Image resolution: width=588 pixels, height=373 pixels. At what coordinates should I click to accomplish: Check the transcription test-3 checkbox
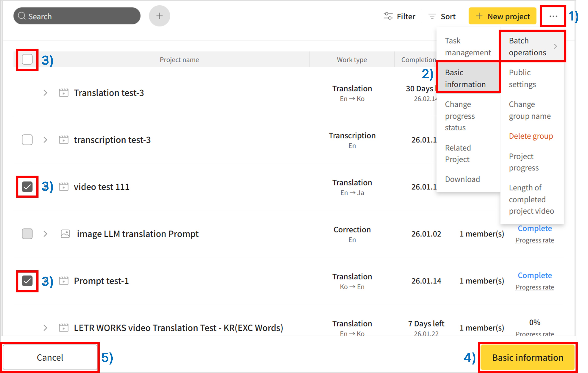(27, 140)
